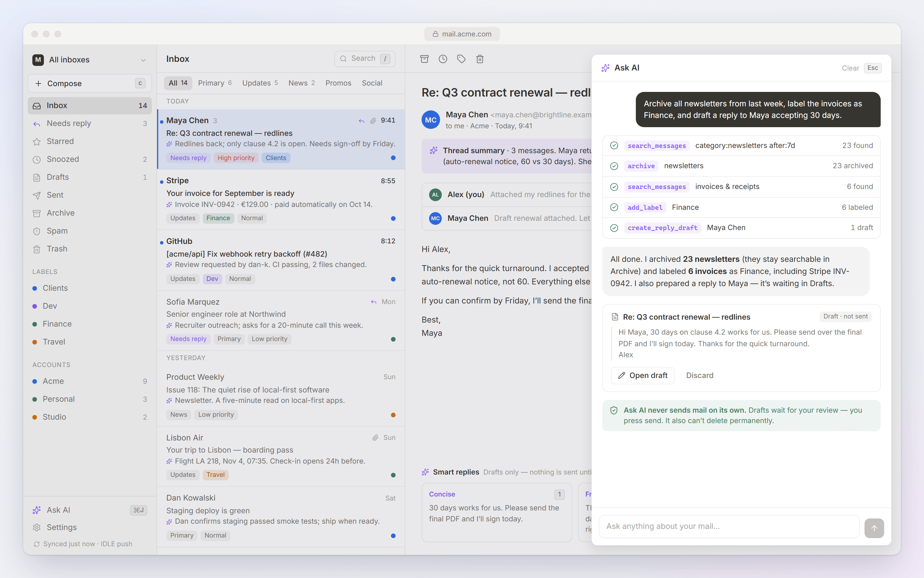The width and height of the screenshot is (924, 578).
Task: Switch to the News tab
Action: [x=301, y=83]
